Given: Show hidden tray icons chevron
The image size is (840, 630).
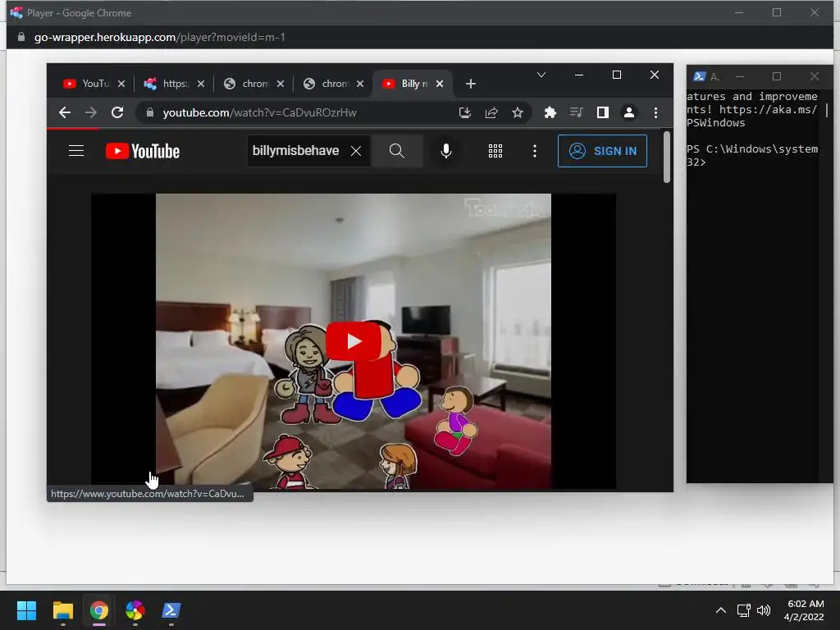Looking at the screenshot, I should [721, 610].
